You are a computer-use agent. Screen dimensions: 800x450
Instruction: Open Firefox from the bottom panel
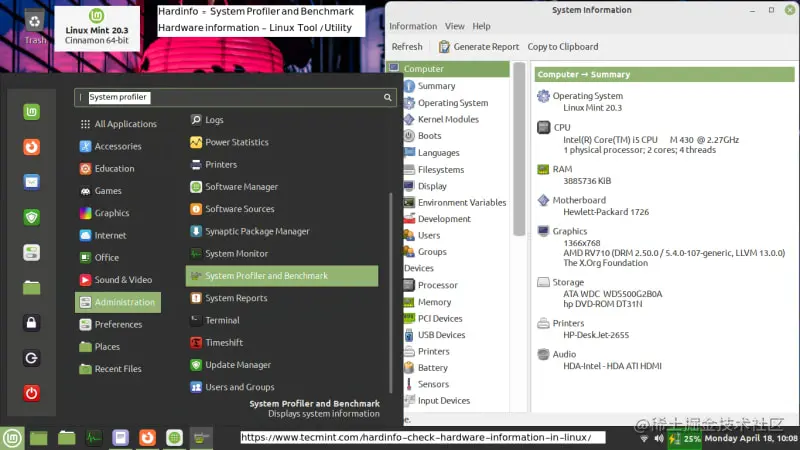[147, 438]
